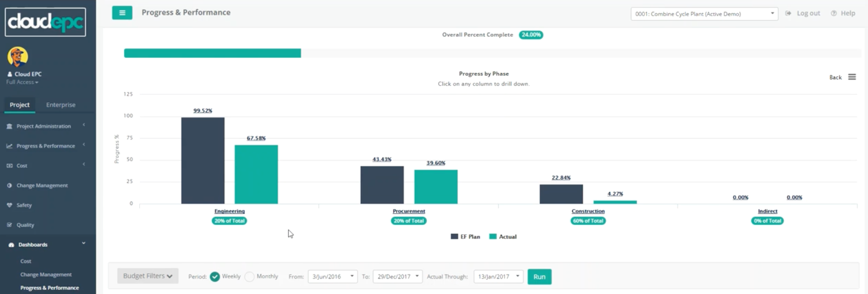Open the chart context menu icon
Screen dimensions: 868x294
pyautogui.click(x=852, y=77)
